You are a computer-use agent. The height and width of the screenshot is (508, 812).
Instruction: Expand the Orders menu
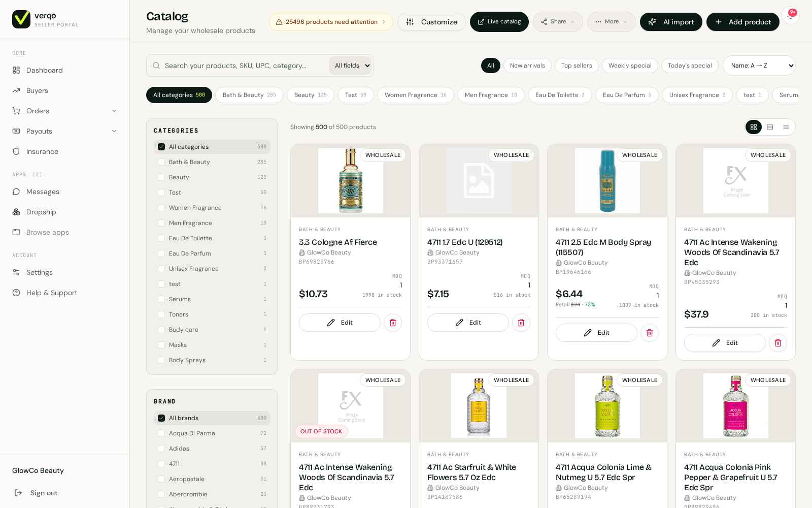[x=64, y=111]
